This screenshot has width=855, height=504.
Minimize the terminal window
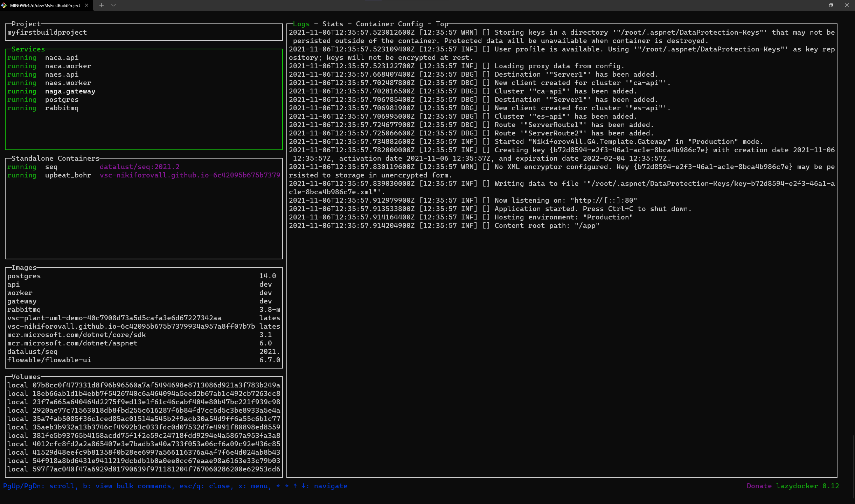[x=814, y=5]
